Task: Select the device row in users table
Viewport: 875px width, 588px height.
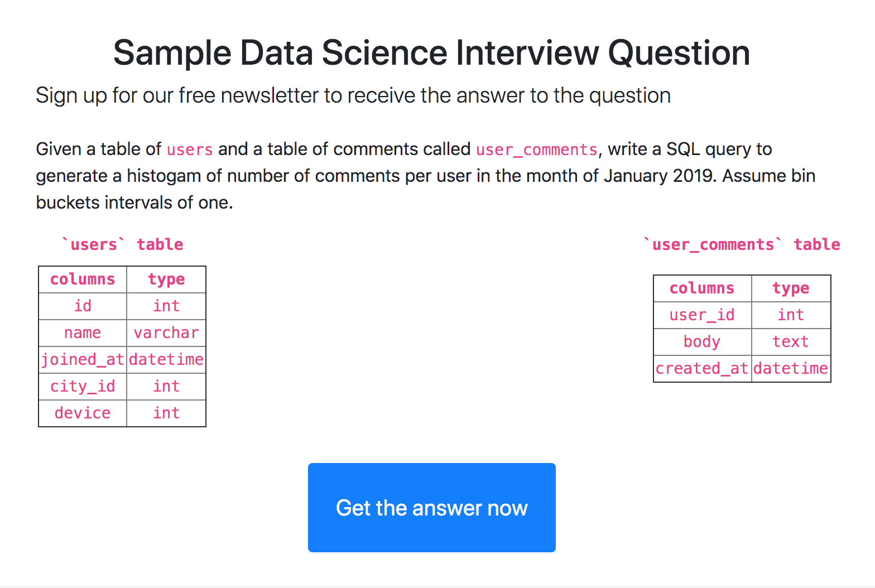Action: (82, 413)
